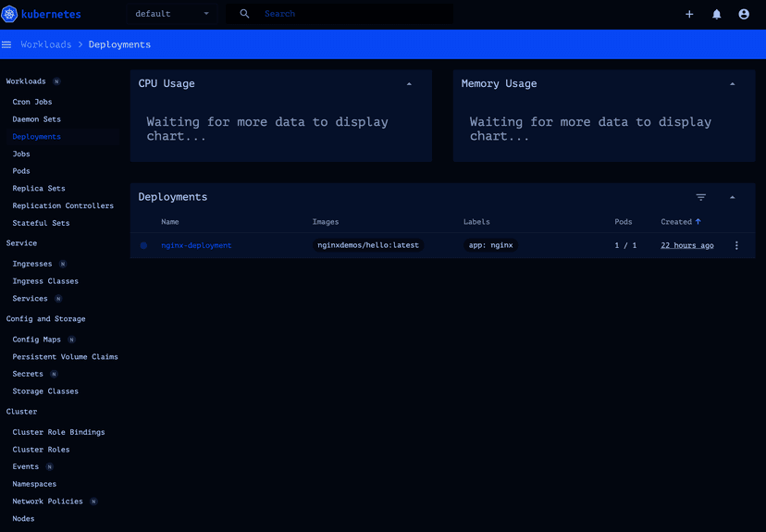Viewport: 766px width, 532px height.
Task: Open the notifications bell
Action: coord(716,15)
